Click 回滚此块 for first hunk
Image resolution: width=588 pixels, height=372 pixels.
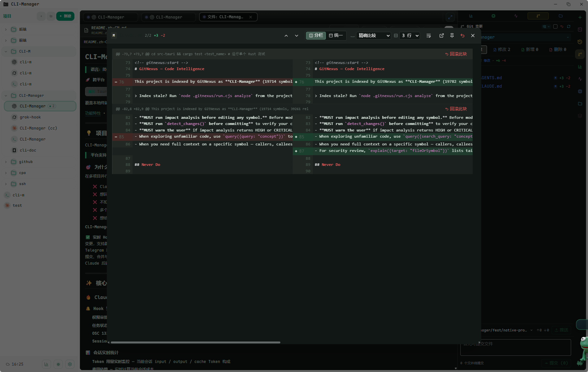pos(456,54)
